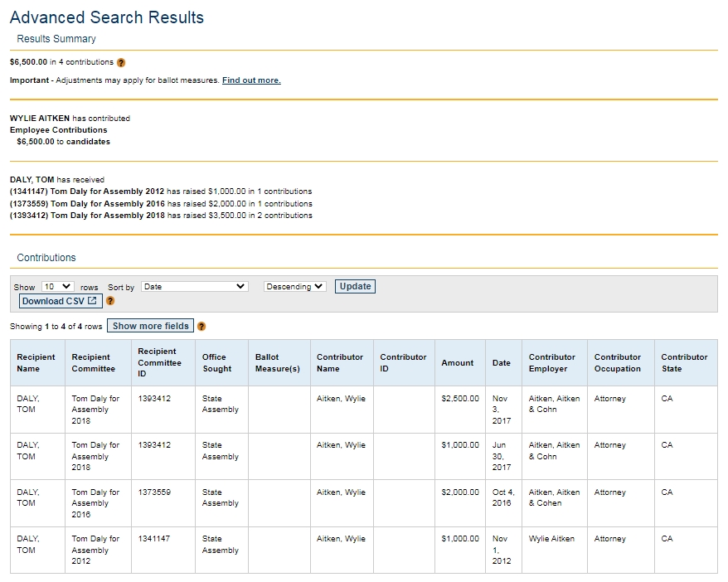Click committee ID 1373559 in table
The width and height of the screenshot is (728, 582).
pos(154,492)
